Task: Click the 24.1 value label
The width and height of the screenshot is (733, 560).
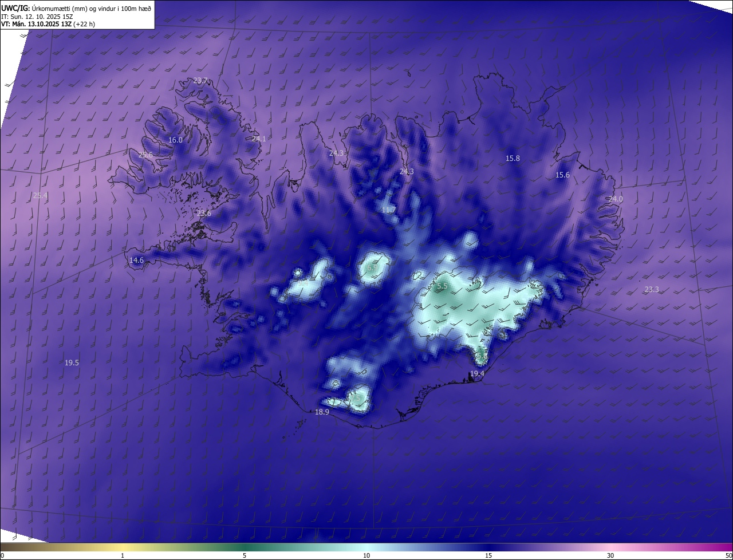Action: pos(259,139)
